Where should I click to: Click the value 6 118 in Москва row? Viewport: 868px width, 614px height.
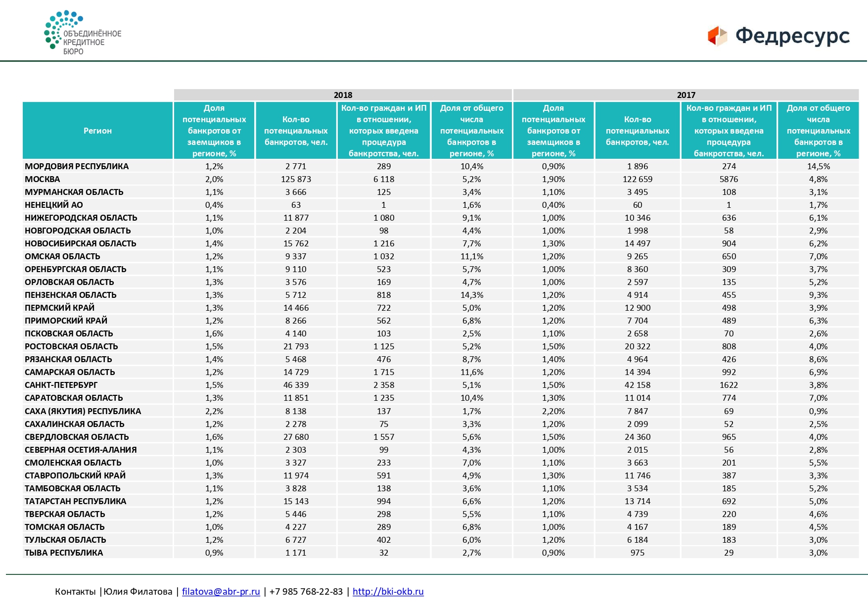pyautogui.click(x=384, y=179)
